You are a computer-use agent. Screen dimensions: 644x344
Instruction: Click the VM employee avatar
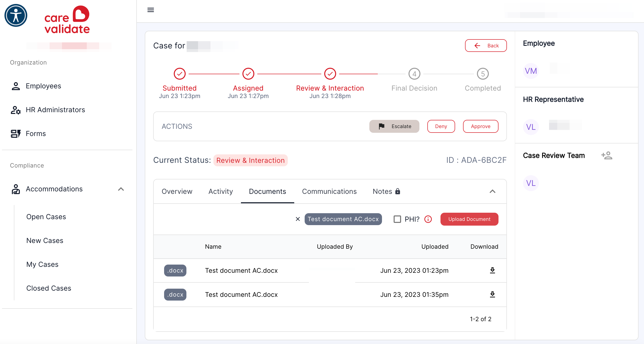(530, 71)
